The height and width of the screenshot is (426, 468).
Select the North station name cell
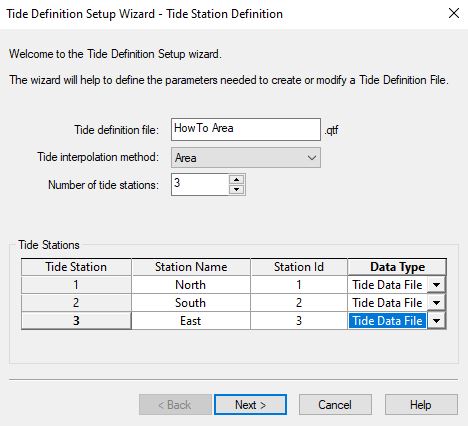[191, 285]
